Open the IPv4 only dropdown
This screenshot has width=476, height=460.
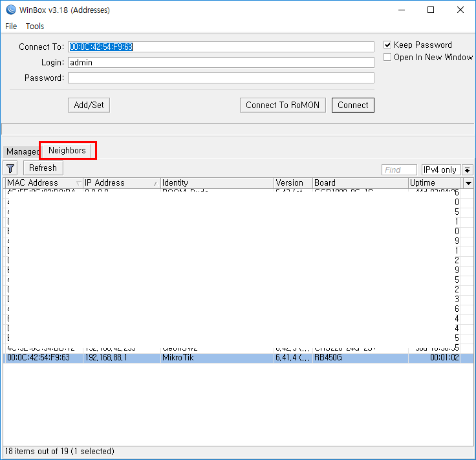click(467, 170)
